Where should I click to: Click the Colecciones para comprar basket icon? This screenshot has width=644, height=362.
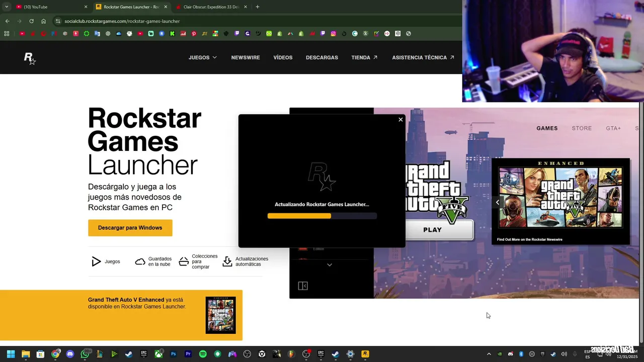184,261
